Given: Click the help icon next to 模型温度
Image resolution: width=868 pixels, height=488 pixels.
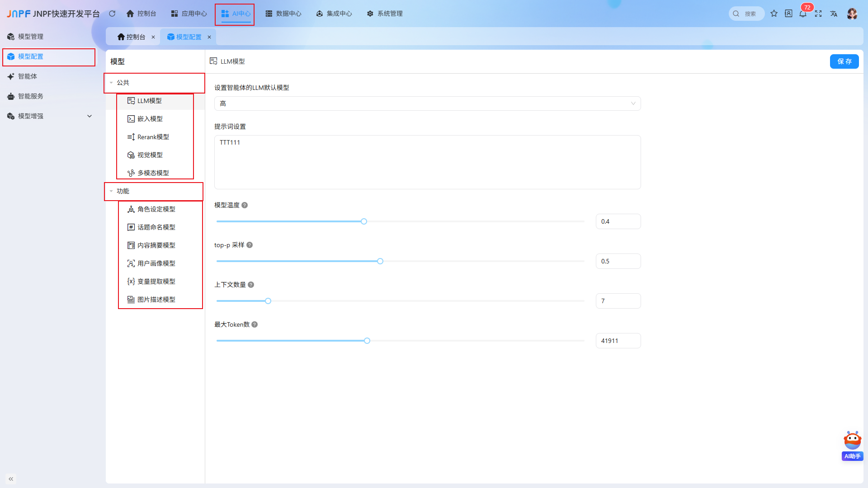Looking at the screenshot, I should (245, 205).
